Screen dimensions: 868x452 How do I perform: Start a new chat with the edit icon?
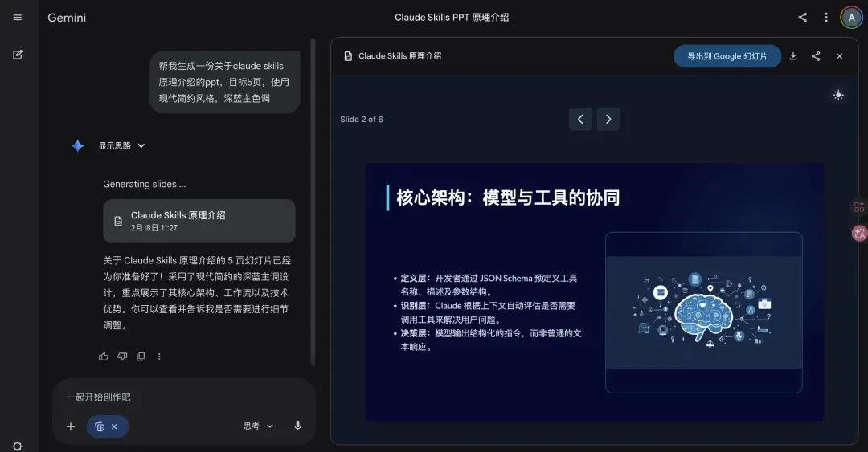pos(18,55)
